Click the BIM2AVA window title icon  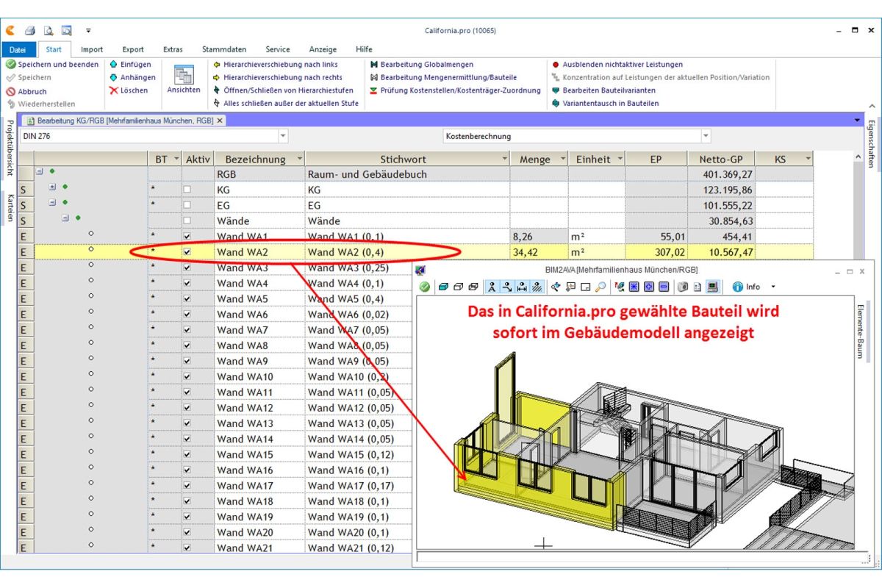(x=420, y=270)
